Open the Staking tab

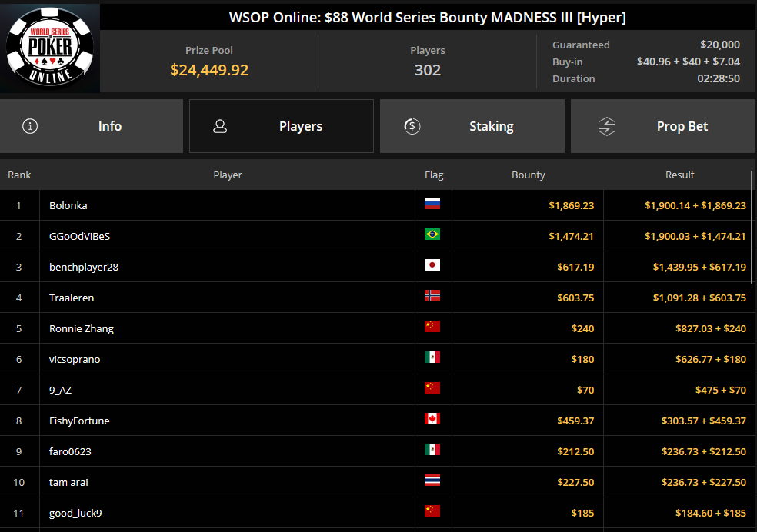coord(472,126)
